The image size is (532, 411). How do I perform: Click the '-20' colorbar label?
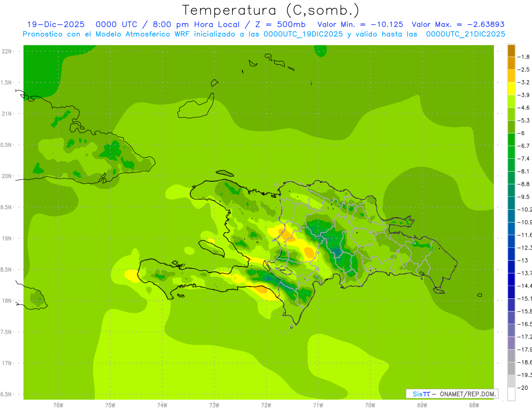pos(523,388)
